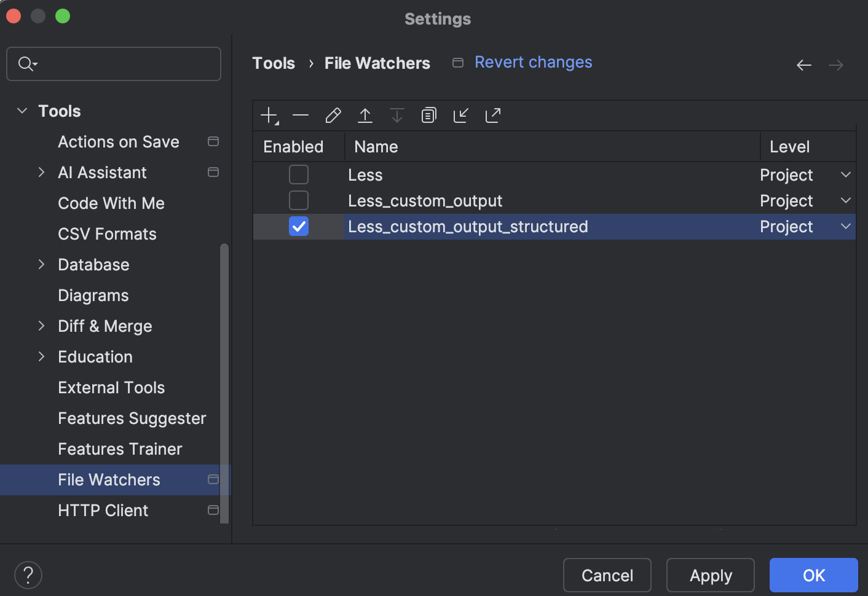Screen dimensions: 868x596
Task: Select AI Assistant in the settings tree
Action: pos(102,173)
